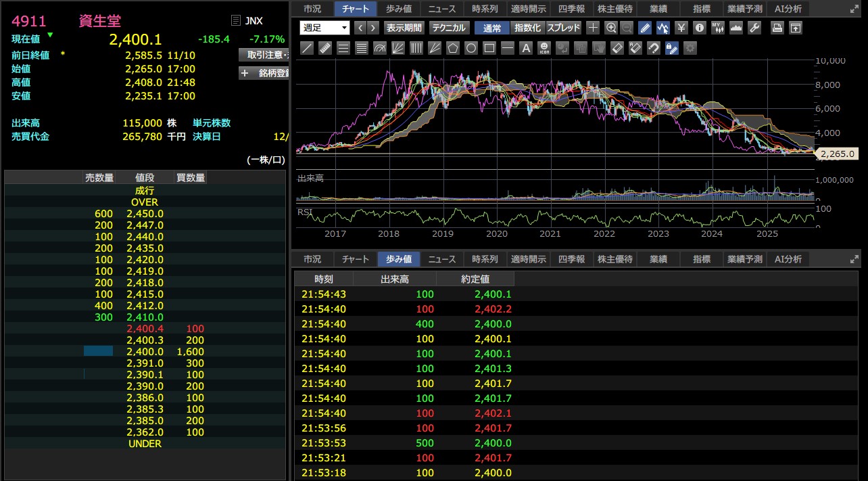
Task: Click the OVER row in order book
Action: coord(145,202)
